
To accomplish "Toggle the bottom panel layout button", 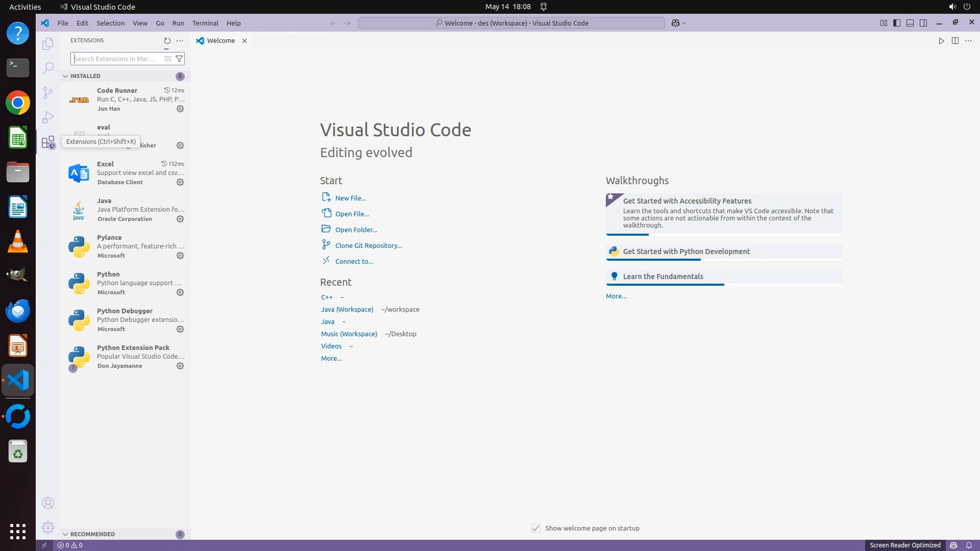I will point(910,23).
